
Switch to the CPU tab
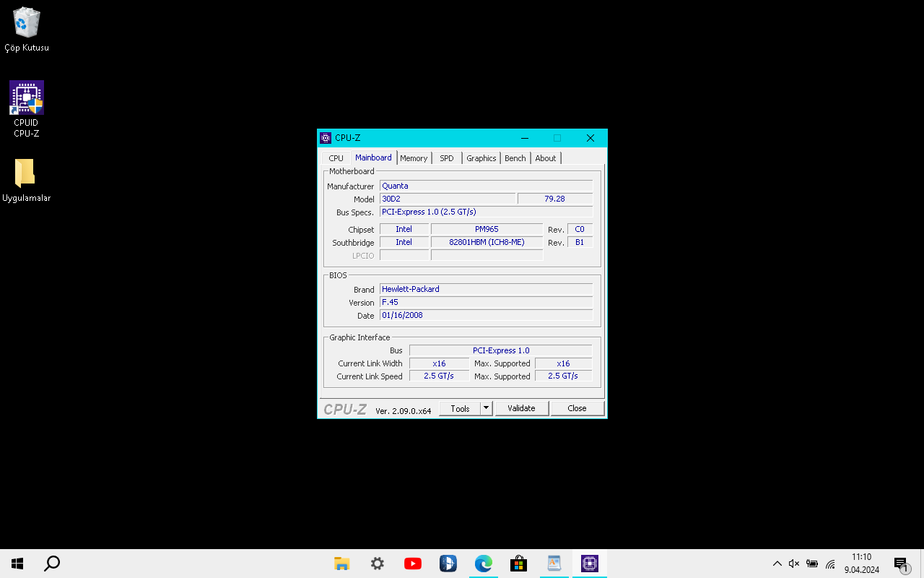336,158
